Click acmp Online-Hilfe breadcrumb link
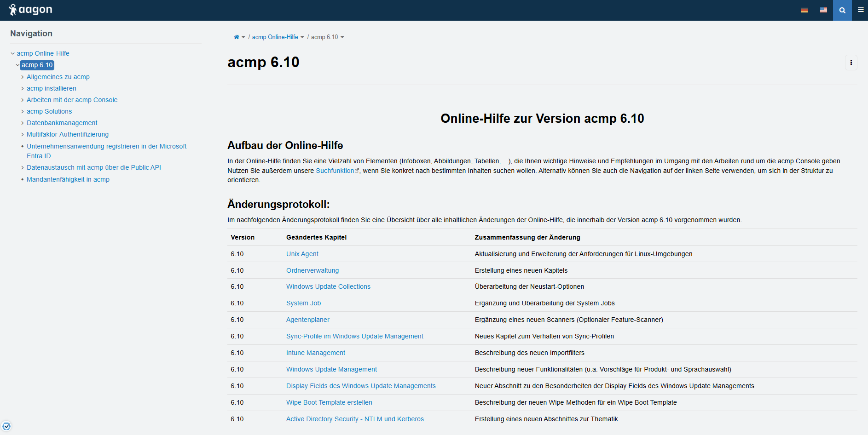 pyautogui.click(x=275, y=37)
